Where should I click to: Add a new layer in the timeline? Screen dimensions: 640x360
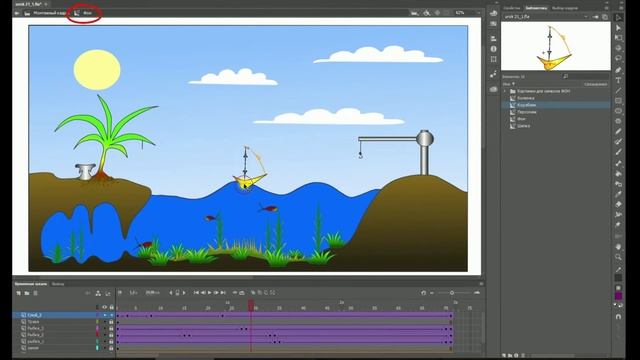(18, 293)
